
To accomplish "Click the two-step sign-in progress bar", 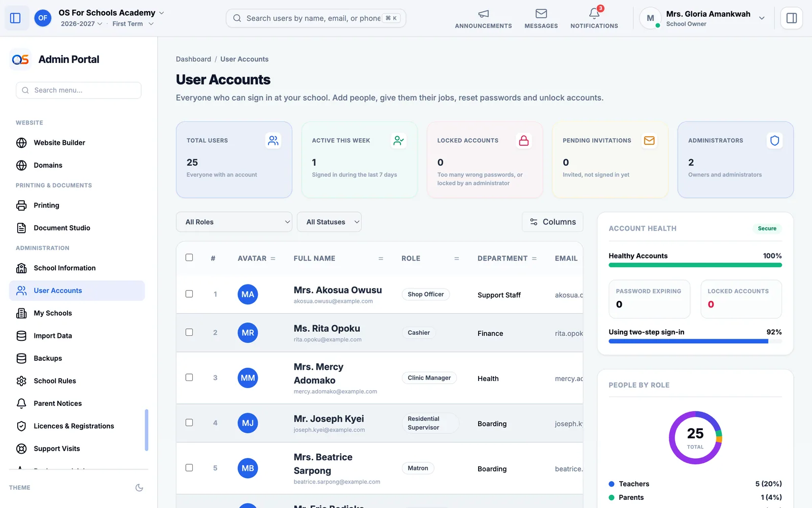I will point(695,341).
